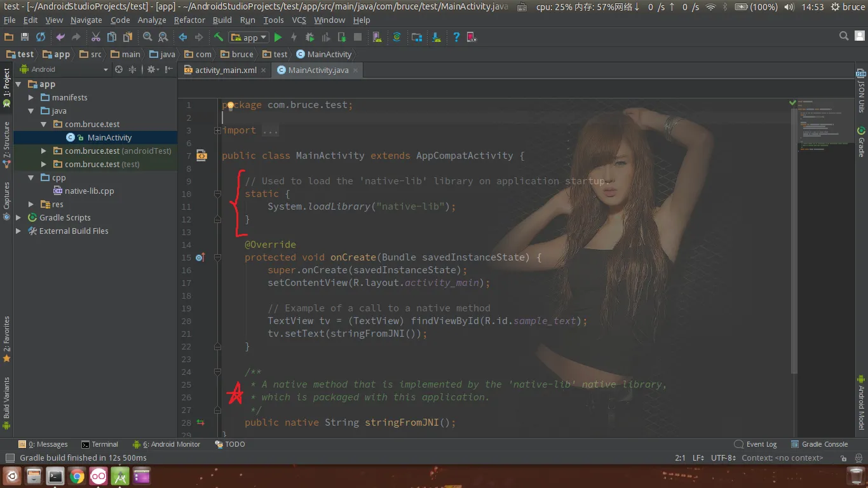Click the Cut scissors icon

click(96, 37)
